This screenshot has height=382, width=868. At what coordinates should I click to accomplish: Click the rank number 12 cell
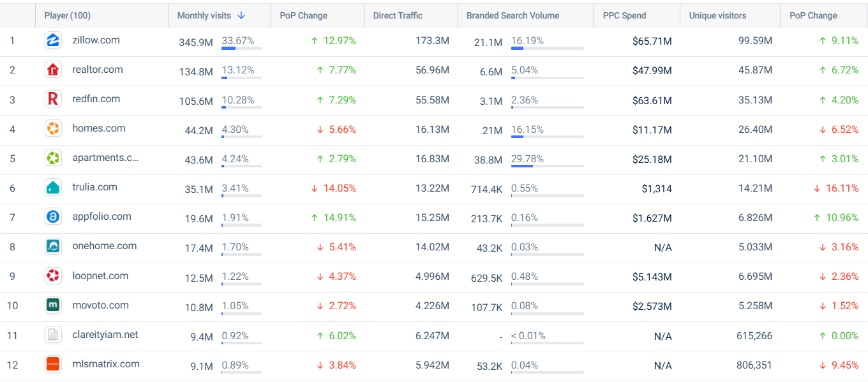pyautogui.click(x=12, y=365)
